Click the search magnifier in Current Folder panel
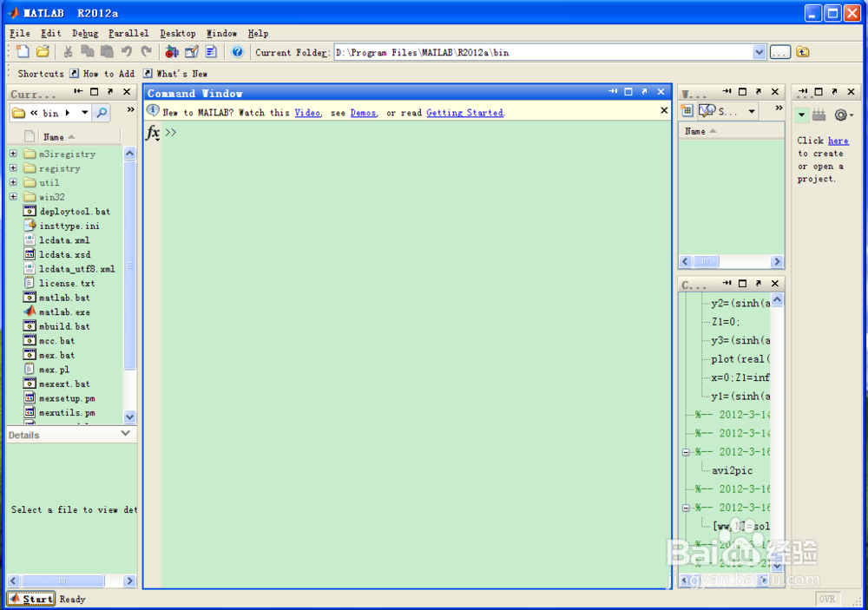 [102, 113]
